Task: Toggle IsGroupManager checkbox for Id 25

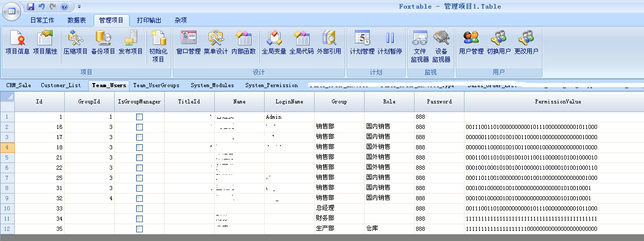Action: click(x=139, y=178)
